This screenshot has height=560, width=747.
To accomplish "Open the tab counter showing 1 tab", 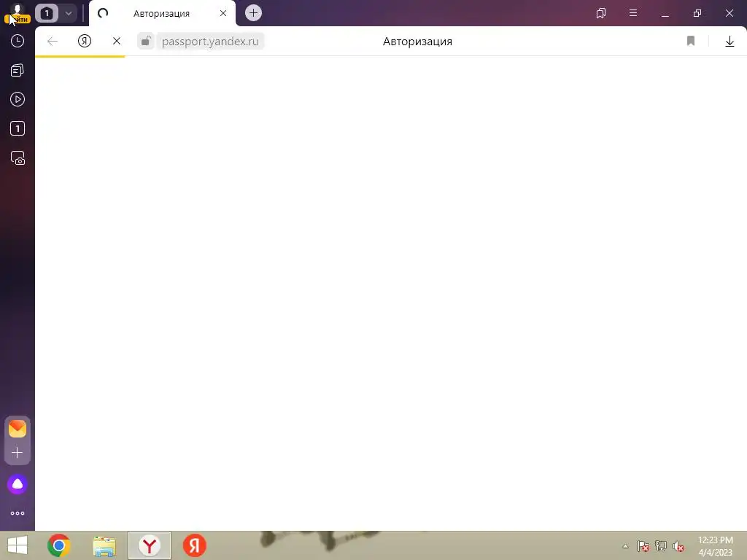I will (47, 13).
